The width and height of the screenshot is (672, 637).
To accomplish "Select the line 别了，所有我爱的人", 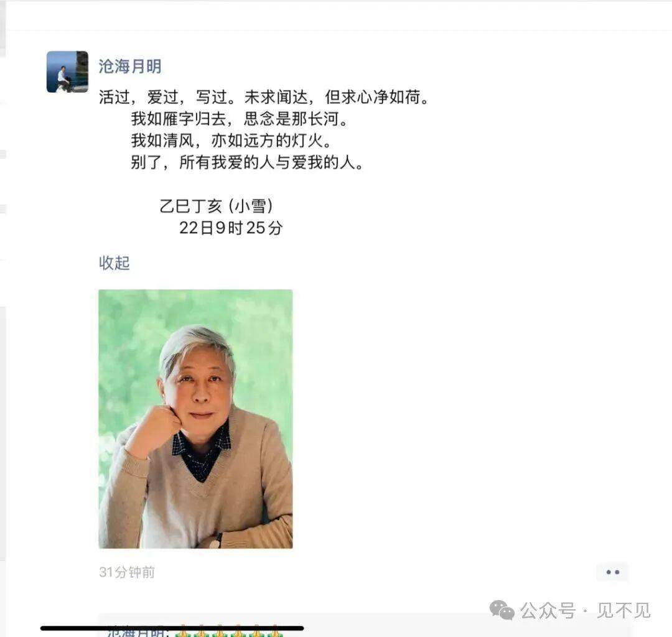I will pyautogui.click(x=247, y=162).
